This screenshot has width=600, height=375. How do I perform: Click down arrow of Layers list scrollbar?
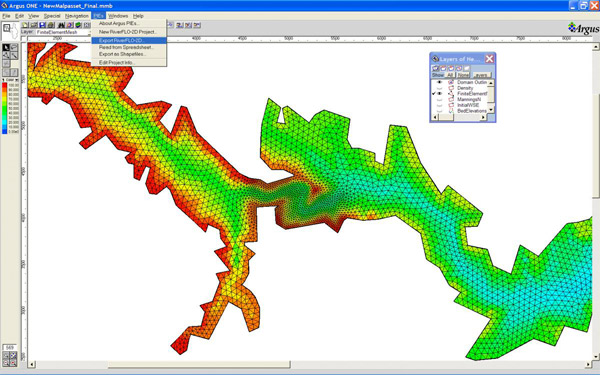(491, 109)
